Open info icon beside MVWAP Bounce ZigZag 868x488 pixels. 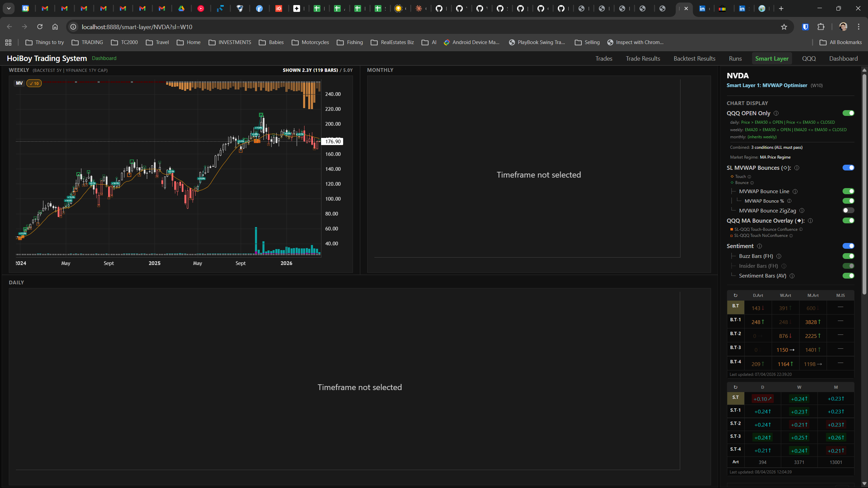point(802,211)
